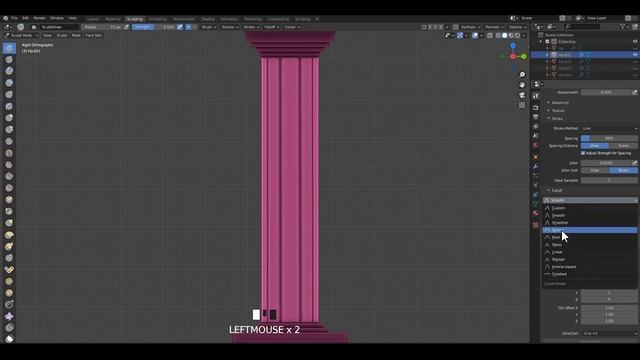Choose Sharp falloff curve preset
This screenshot has width=640, height=360.
[590, 245]
